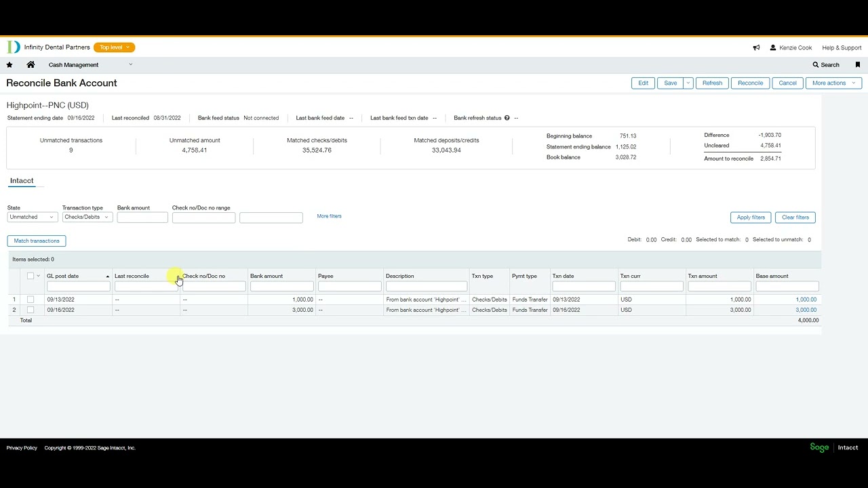Open the 3,000.00 base amount link
The image size is (868, 488).
click(x=806, y=310)
